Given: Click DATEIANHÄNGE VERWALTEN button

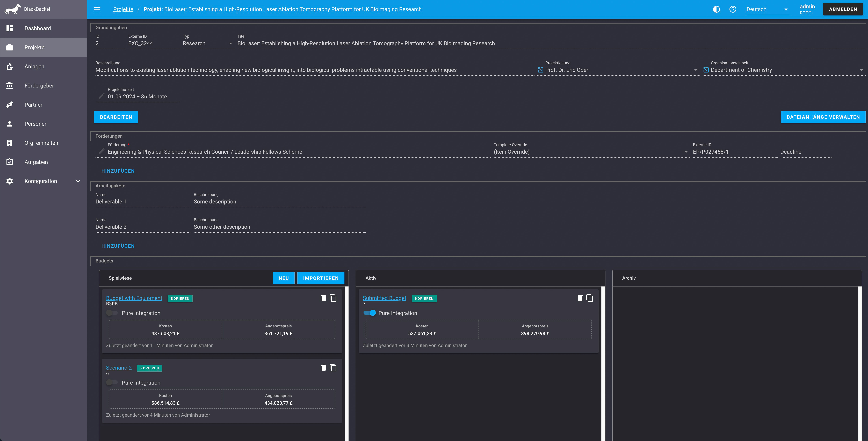Looking at the screenshot, I should (x=823, y=117).
